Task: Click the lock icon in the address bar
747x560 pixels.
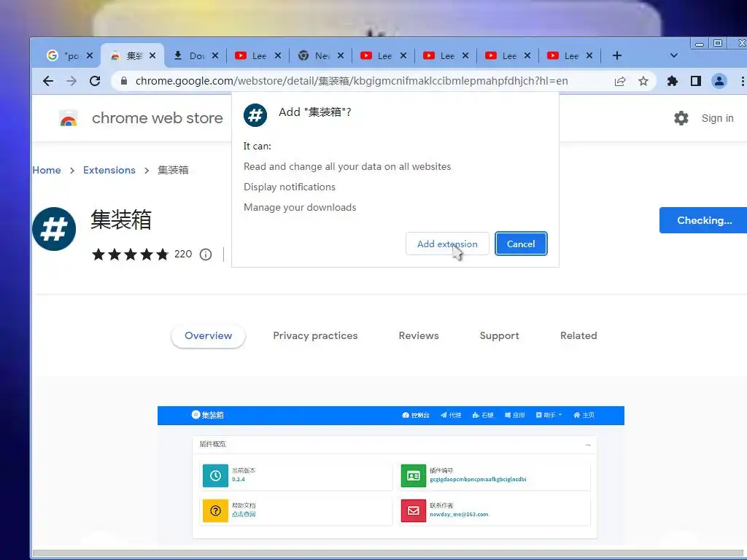Action: (124, 81)
